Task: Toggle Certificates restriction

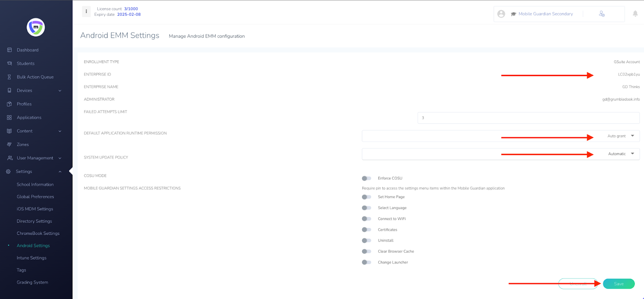Action: [x=366, y=230]
